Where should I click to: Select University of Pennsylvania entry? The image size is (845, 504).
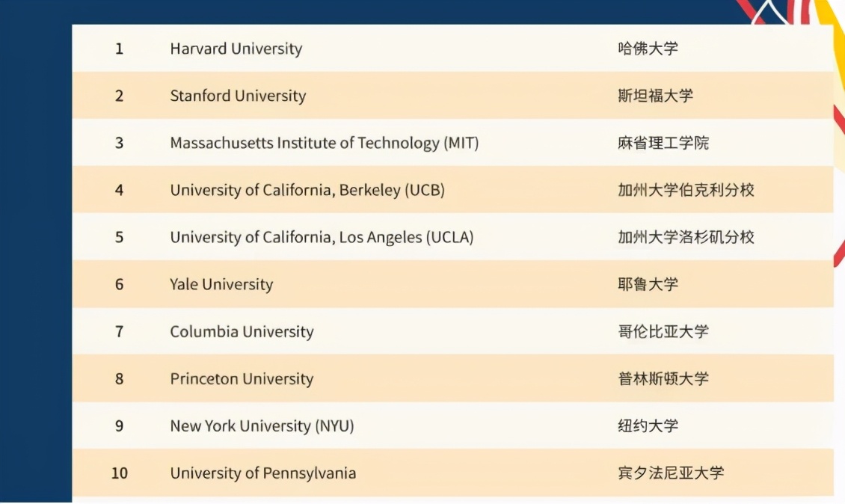pyautogui.click(x=262, y=473)
